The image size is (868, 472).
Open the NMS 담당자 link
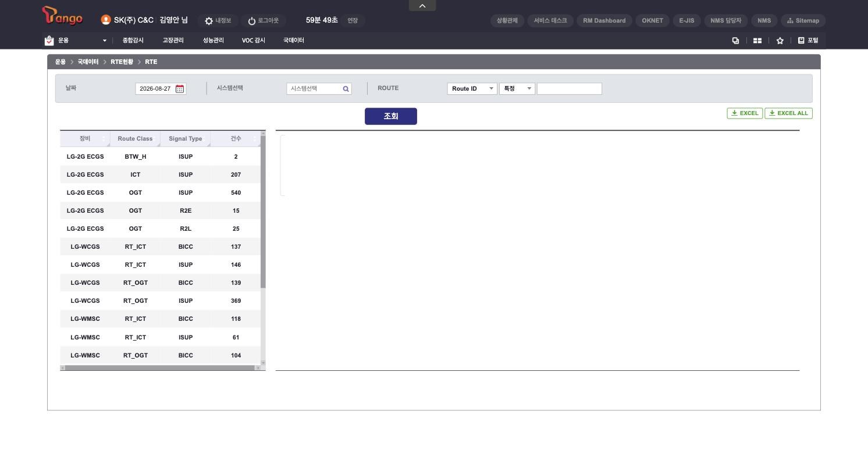pos(726,20)
